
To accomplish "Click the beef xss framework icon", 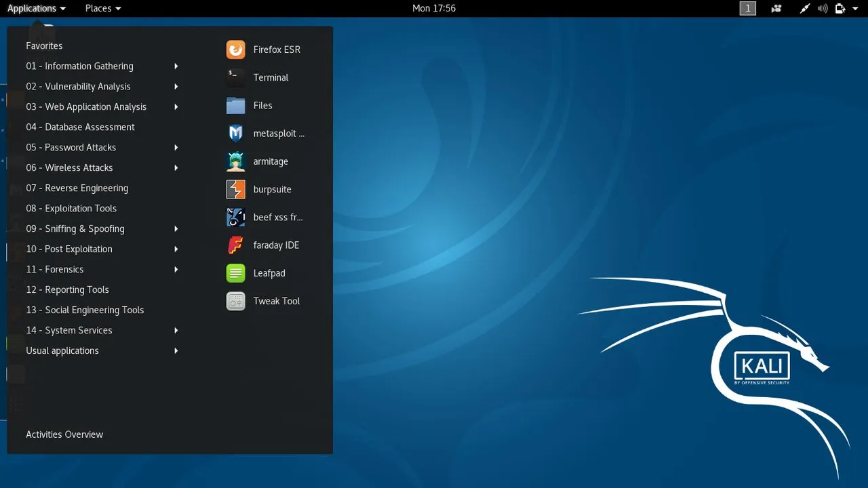I will click(x=235, y=218).
